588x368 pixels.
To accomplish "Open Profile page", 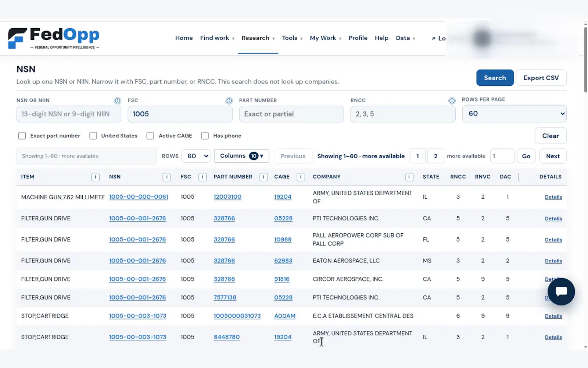I will click(x=358, y=38).
